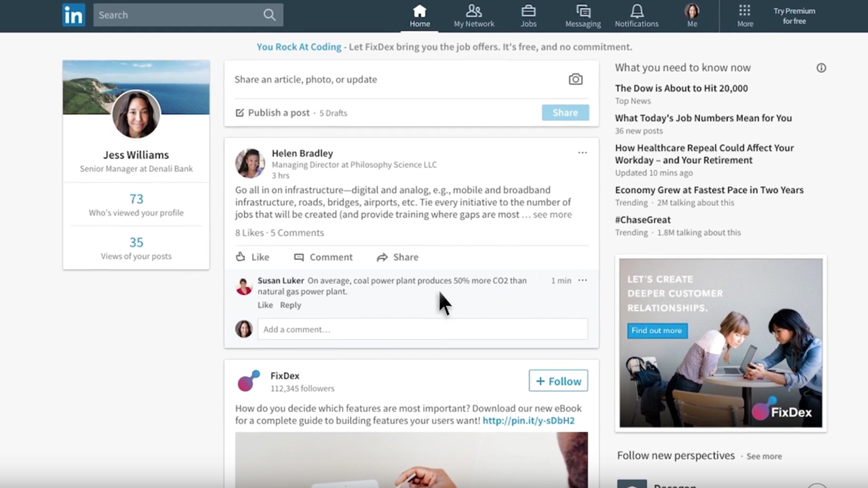This screenshot has width=868, height=488.
Task: Open options menu on Helen Bradley's post
Action: (x=583, y=152)
